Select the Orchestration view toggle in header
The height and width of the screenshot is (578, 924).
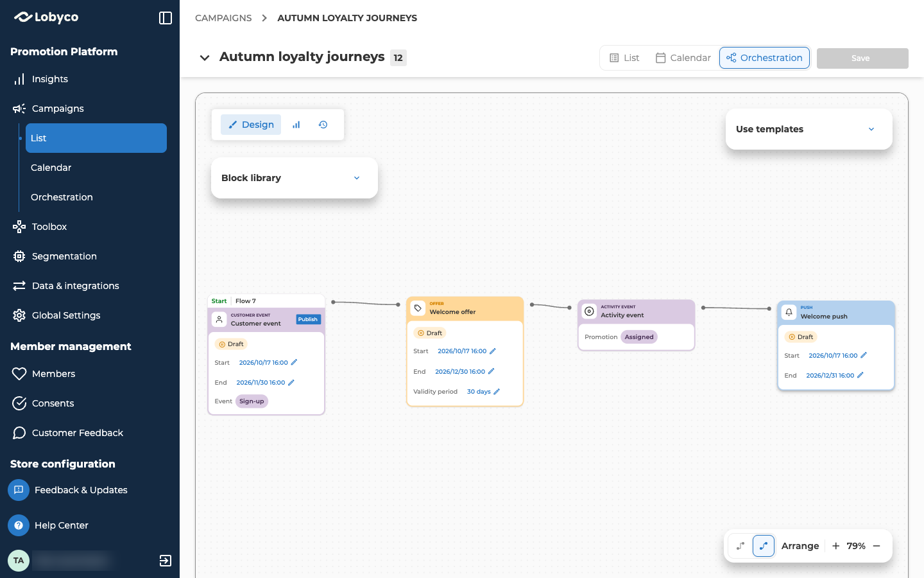764,58
